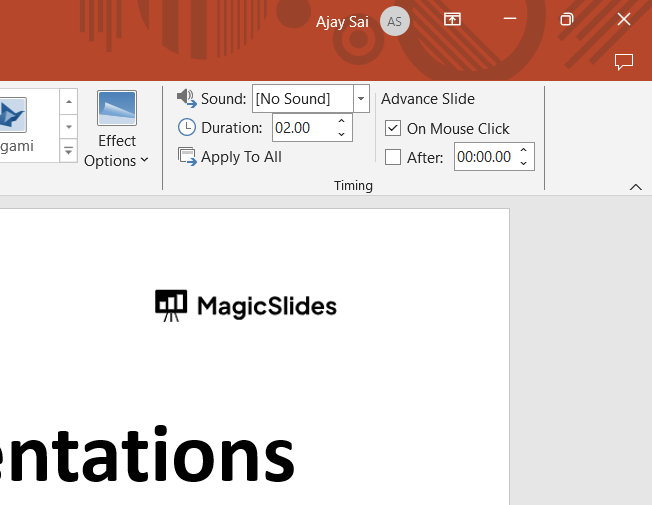Click the Ajay Sai account name
The width and height of the screenshot is (652, 505).
coord(343,21)
